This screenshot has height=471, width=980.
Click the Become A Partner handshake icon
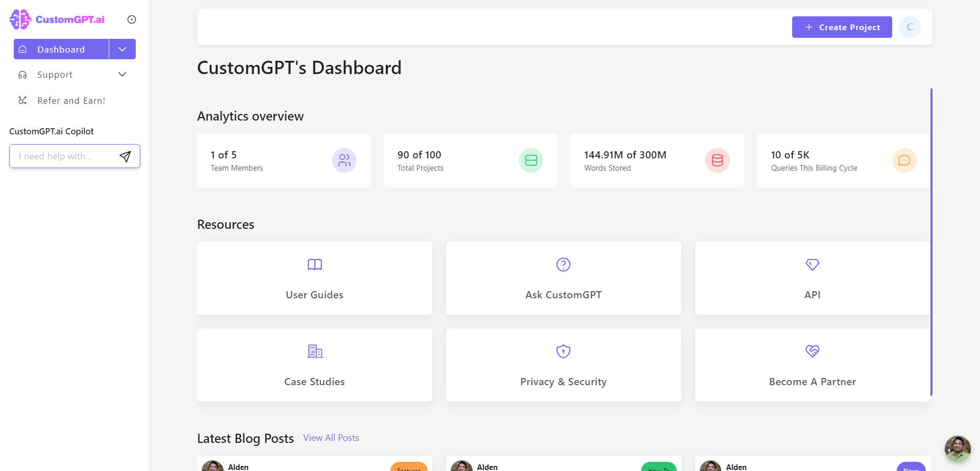click(x=813, y=351)
